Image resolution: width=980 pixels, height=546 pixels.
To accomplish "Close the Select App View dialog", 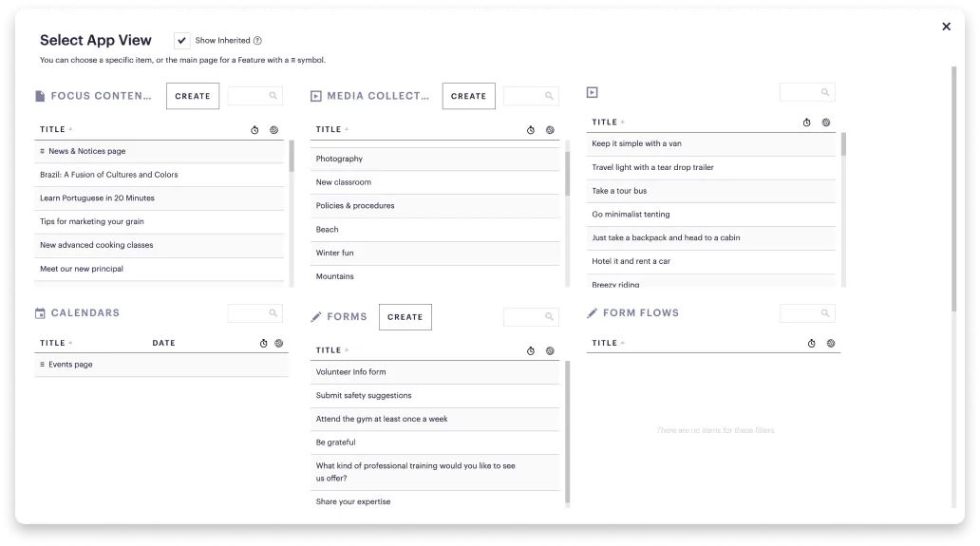I will 946,27.
